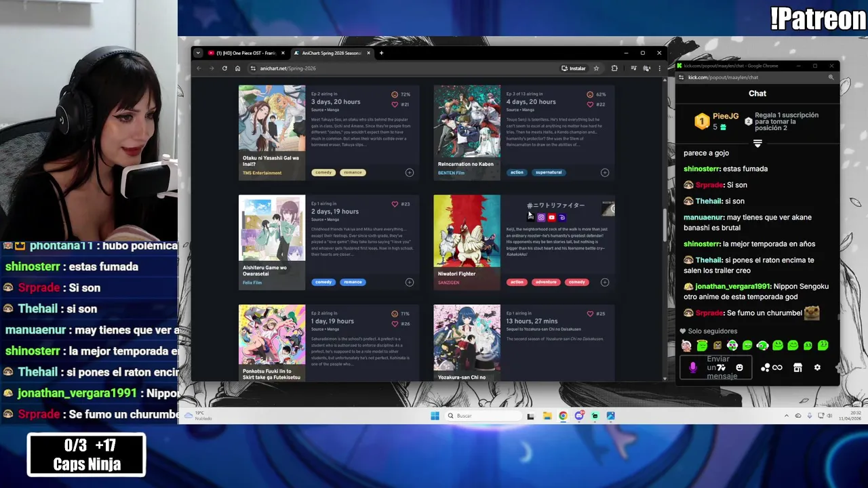Bookmark AniChart page with star icon

click(596, 68)
